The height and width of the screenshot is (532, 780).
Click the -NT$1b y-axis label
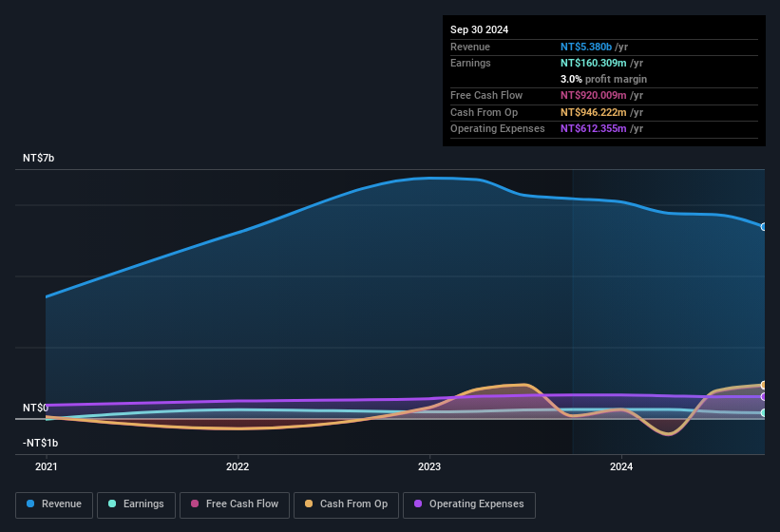pyautogui.click(x=40, y=443)
